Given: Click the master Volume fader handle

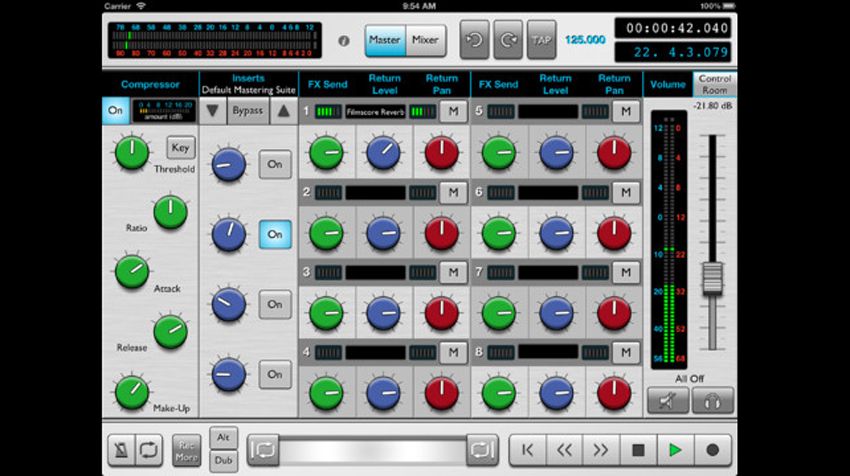Looking at the screenshot, I should [x=712, y=279].
